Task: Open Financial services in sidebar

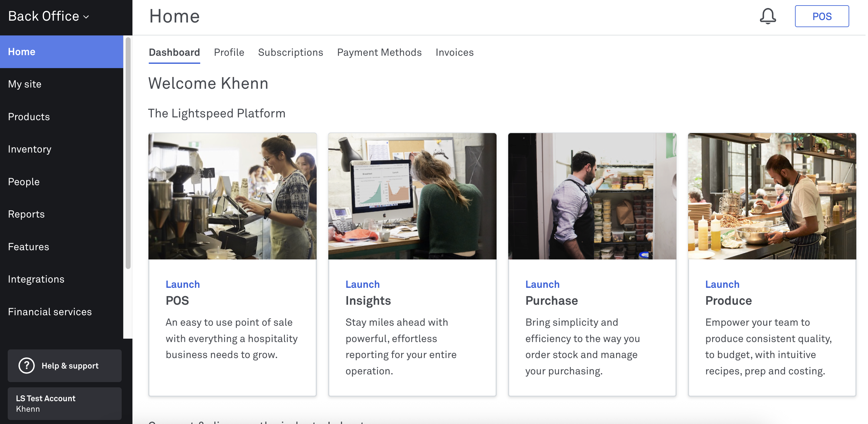Action: tap(62, 312)
